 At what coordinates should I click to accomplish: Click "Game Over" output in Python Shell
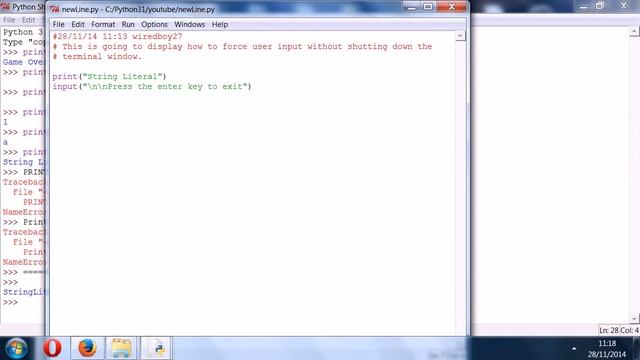tap(23, 62)
